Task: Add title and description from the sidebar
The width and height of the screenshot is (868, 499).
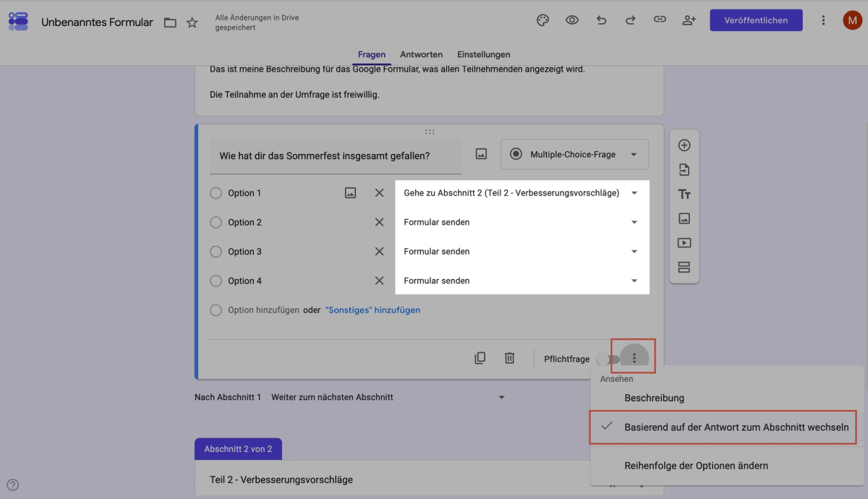Action: [684, 195]
